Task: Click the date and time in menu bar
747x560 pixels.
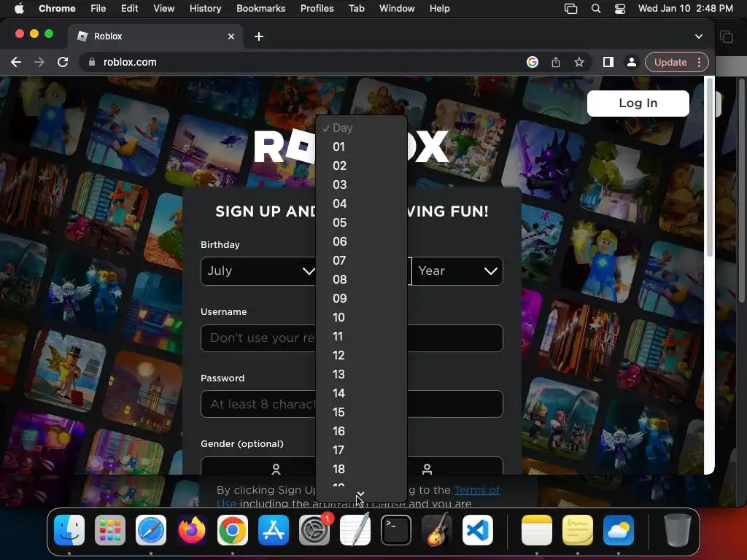Action: tap(686, 9)
